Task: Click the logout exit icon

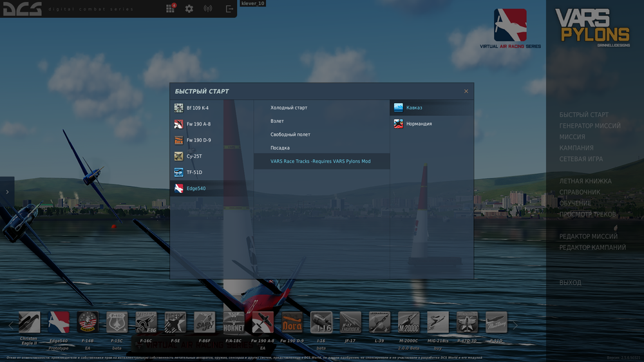Action: pos(229,8)
